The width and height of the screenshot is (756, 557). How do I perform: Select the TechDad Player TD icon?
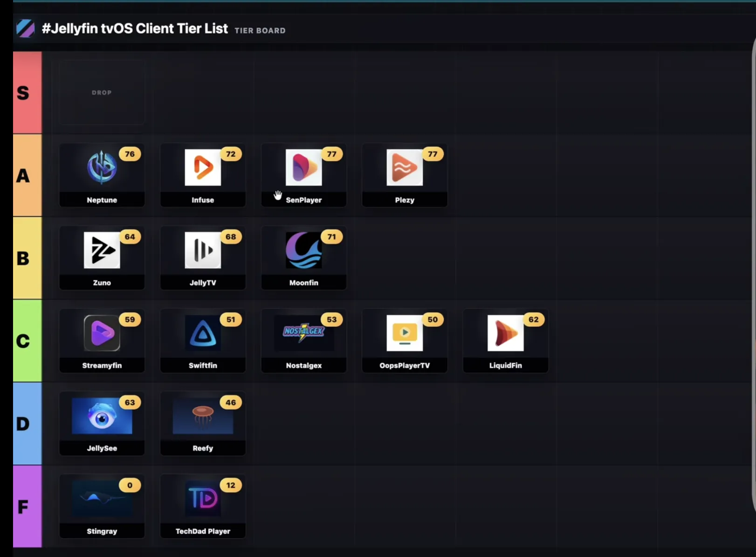pyautogui.click(x=203, y=498)
